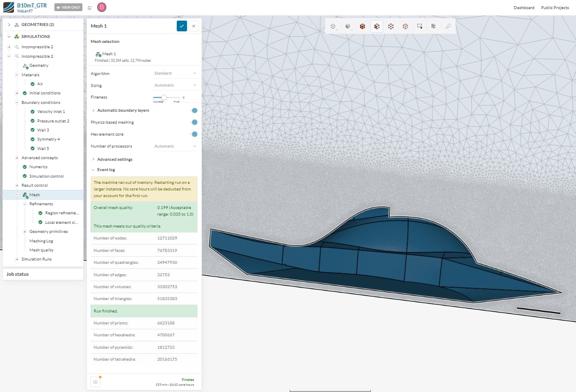Viewport: 576px width, 392px height.
Task: Activate the cube with nodes display mode
Action: coord(391,26)
